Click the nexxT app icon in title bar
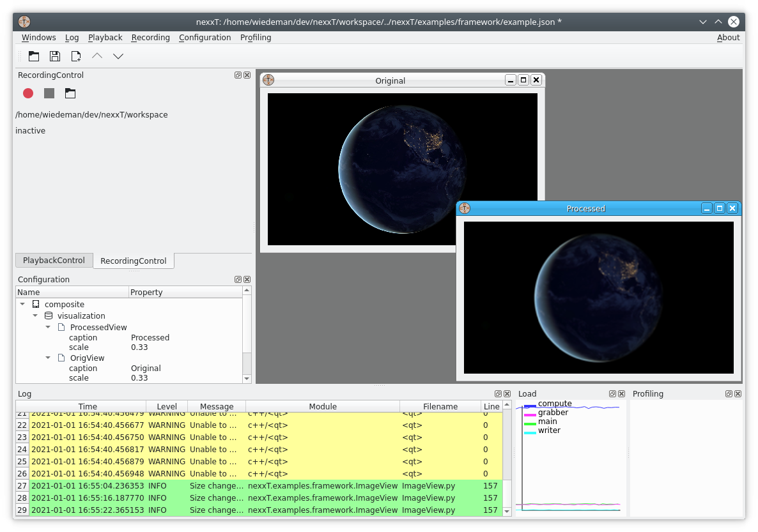This screenshot has width=758, height=532. [24, 22]
